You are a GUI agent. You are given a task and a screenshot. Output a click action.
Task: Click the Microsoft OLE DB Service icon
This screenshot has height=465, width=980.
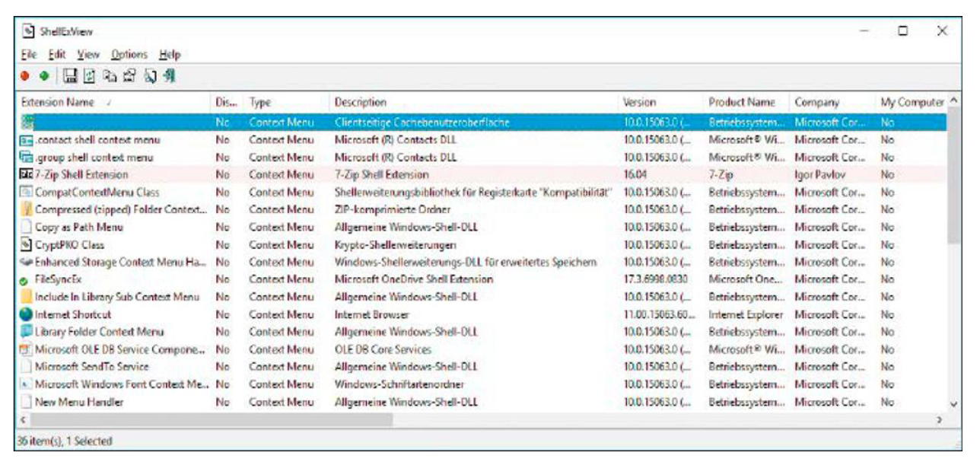coord(27,349)
